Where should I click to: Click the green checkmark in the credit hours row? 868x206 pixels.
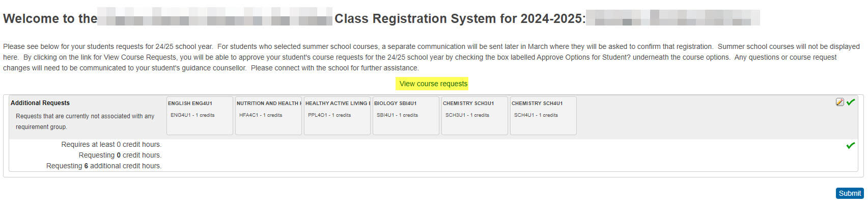851,145
